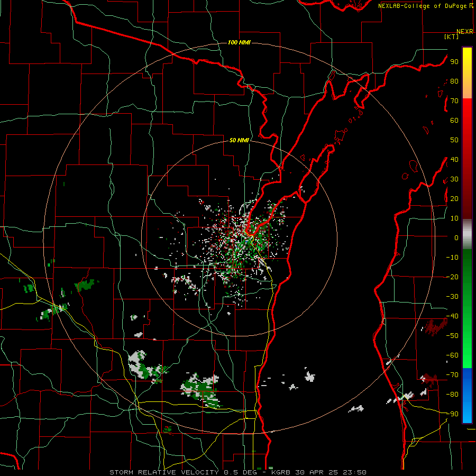Click the 90 value on velocity scale

point(454,62)
